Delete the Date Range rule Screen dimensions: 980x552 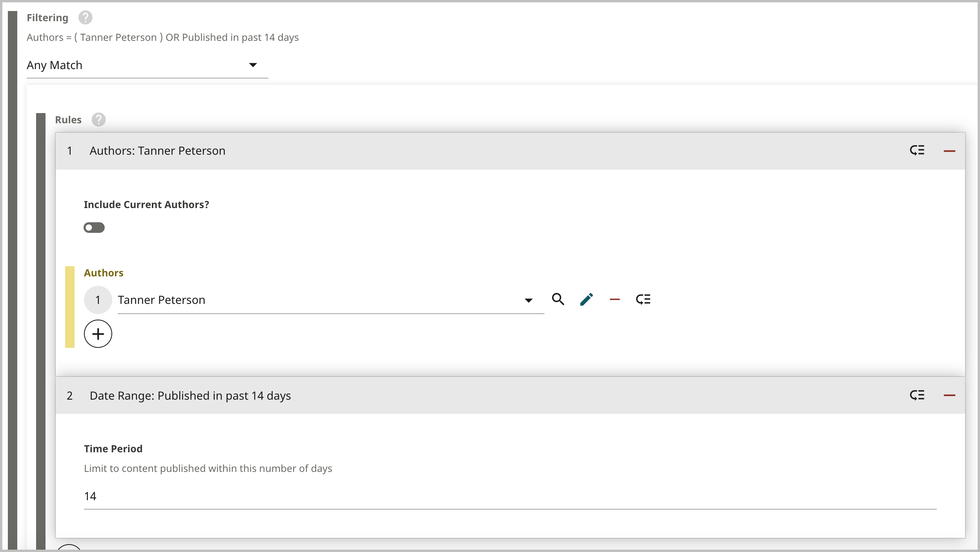pos(949,395)
